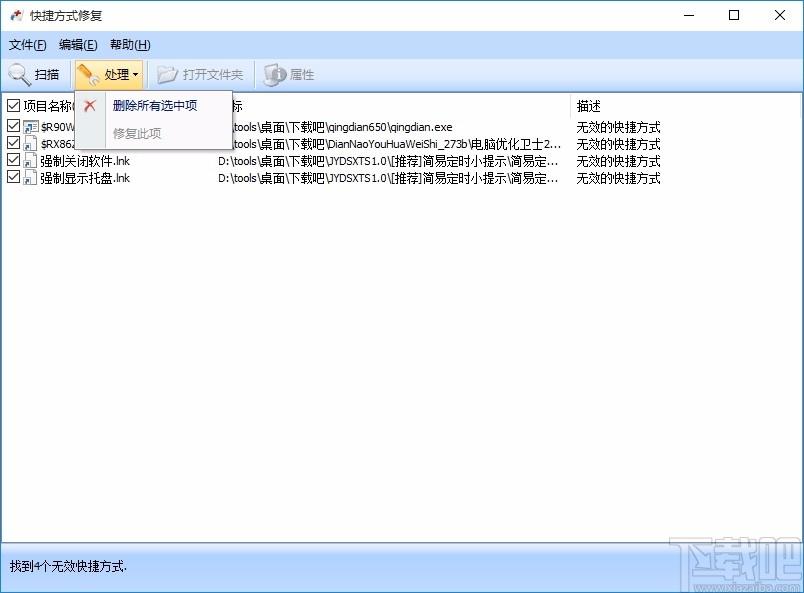Click 无效的快捷方式 in the 强制显示托盘.lnk row
The width and height of the screenshot is (804, 593).
tap(618, 178)
